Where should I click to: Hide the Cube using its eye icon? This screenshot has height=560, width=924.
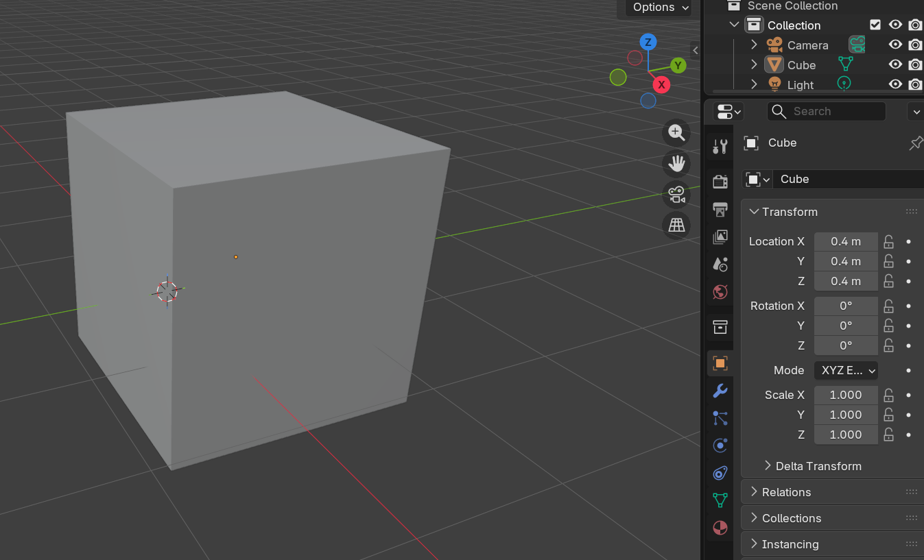[895, 64]
